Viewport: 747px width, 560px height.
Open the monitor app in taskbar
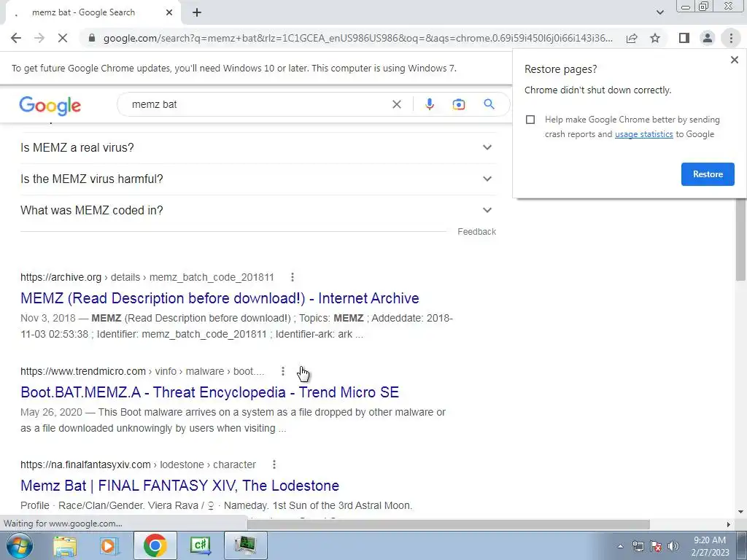pos(245,545)
